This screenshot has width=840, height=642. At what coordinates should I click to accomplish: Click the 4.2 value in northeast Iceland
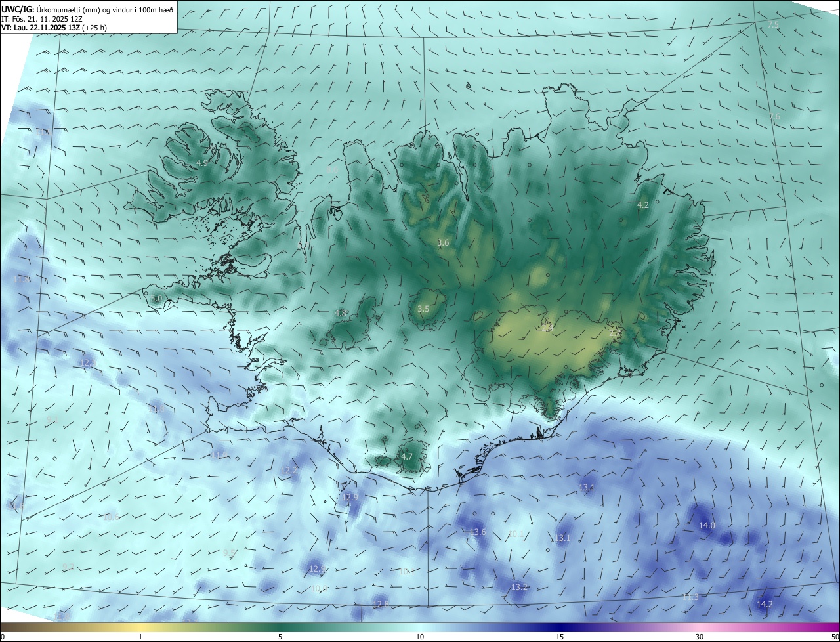coord(643,205)
